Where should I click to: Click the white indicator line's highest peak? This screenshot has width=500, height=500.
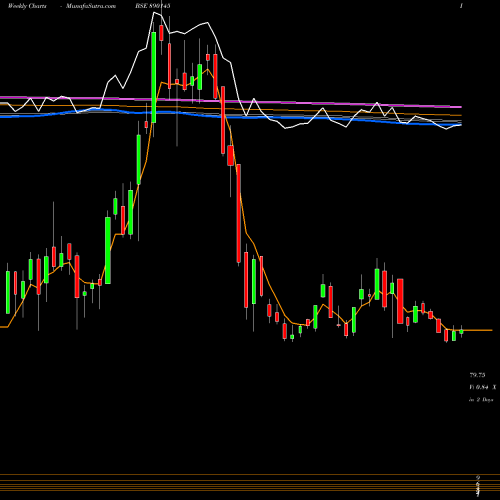click(x=154, y=13)
